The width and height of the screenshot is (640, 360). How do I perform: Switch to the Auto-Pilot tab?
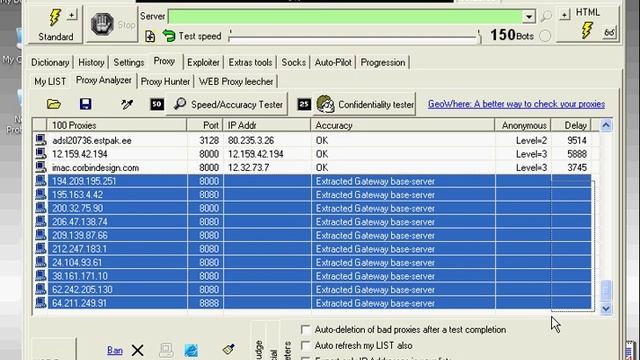[x=333, y=62]
